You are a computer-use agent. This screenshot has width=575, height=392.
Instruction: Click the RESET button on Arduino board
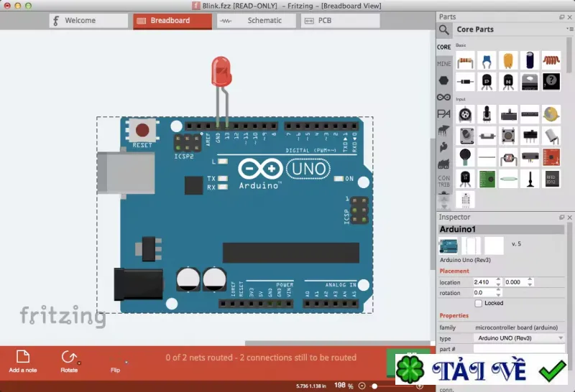142,130
